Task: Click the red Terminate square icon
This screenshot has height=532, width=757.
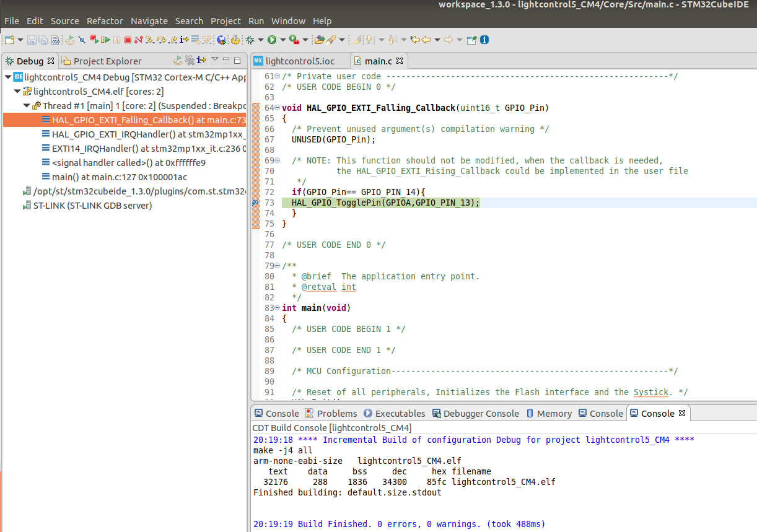Action: tap(128, 40)
